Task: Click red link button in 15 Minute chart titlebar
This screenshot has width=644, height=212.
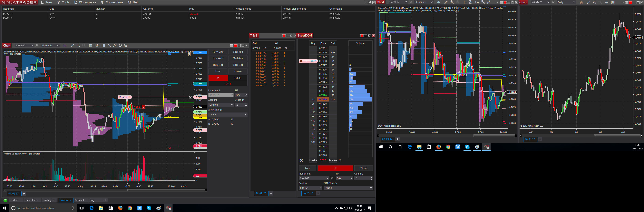Action: (235, 46)
